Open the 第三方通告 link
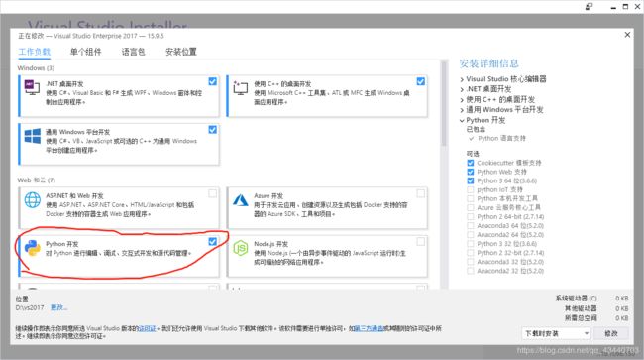 click(369, 328)
